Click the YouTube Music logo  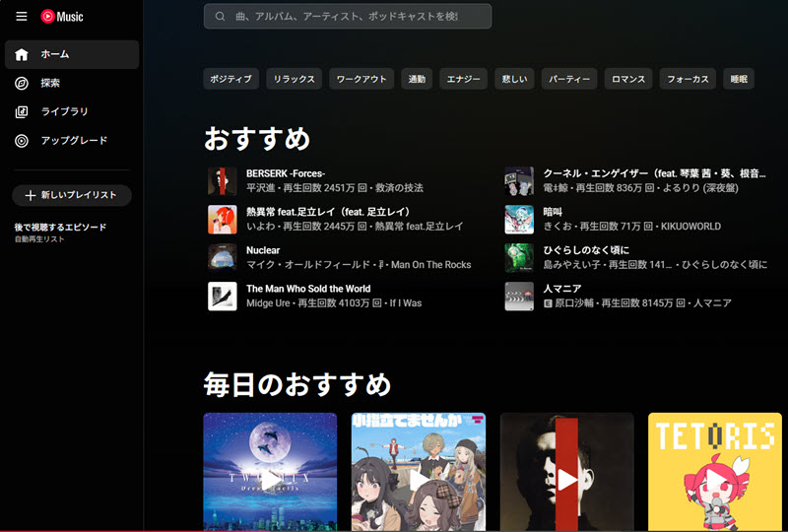pos(62,17)
